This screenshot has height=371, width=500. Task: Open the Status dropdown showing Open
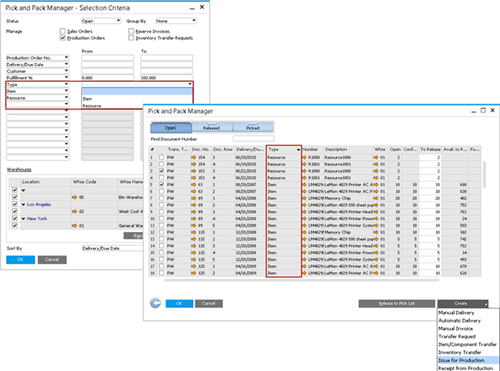pyautogui.click(x=101, y=21)
